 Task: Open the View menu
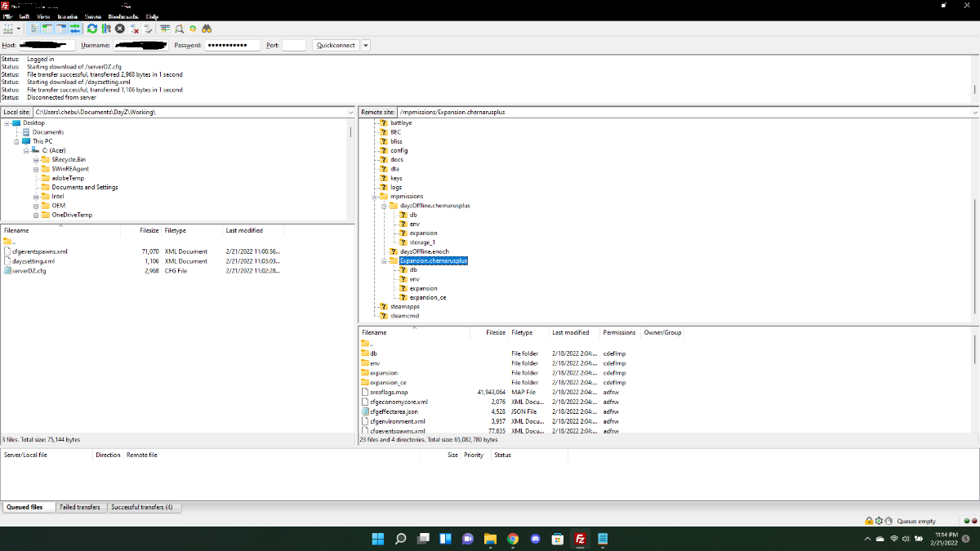[43, 16]
